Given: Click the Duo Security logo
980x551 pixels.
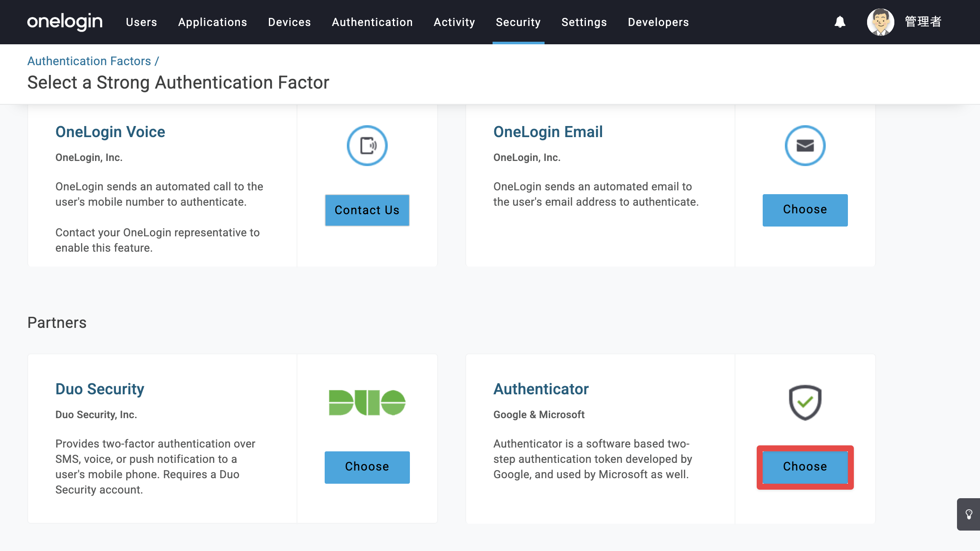Looking at the screenshot, I should click(x=367, y=402).
